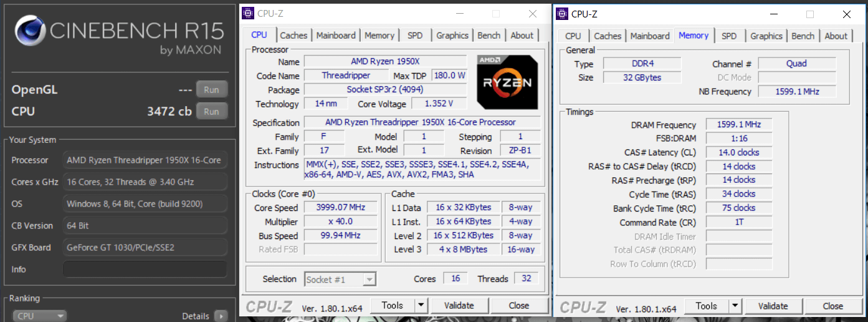Screen dimensions: 868x322
Task: Open the CPU ranking dropdown in Cinebench
Action: click(40, 316)
